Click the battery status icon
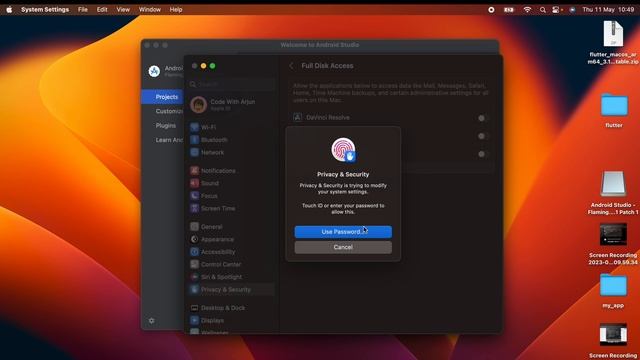This screenshot has height=360, width=640. 509,9
